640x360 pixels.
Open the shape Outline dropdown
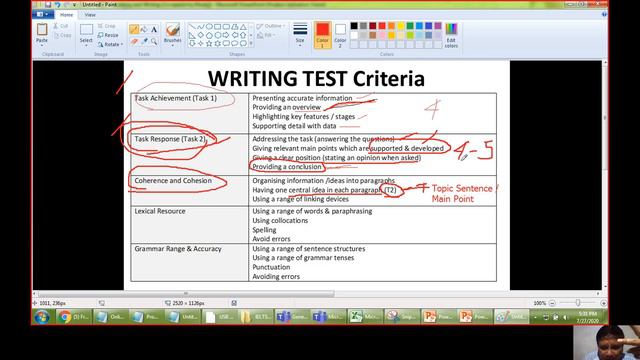coord(270,26)
